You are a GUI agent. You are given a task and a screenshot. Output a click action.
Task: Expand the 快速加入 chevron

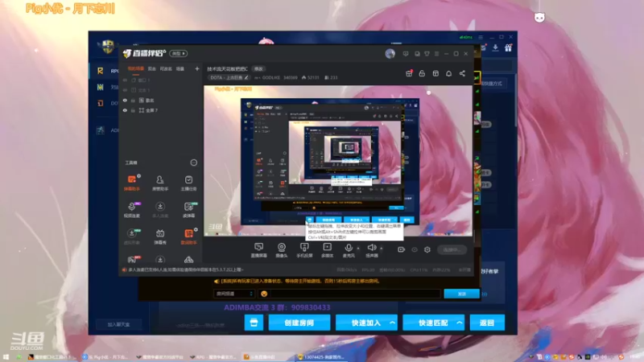392,323
